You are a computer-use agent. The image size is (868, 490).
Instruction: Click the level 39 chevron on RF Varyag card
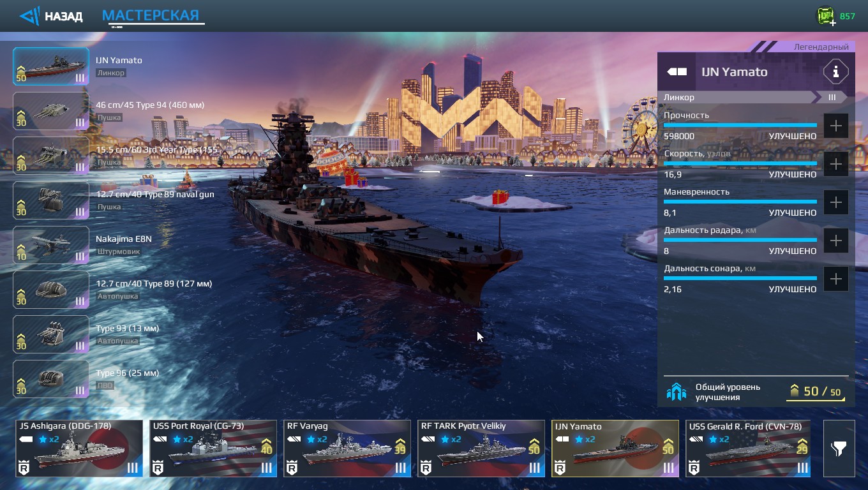tap(400, 446)
